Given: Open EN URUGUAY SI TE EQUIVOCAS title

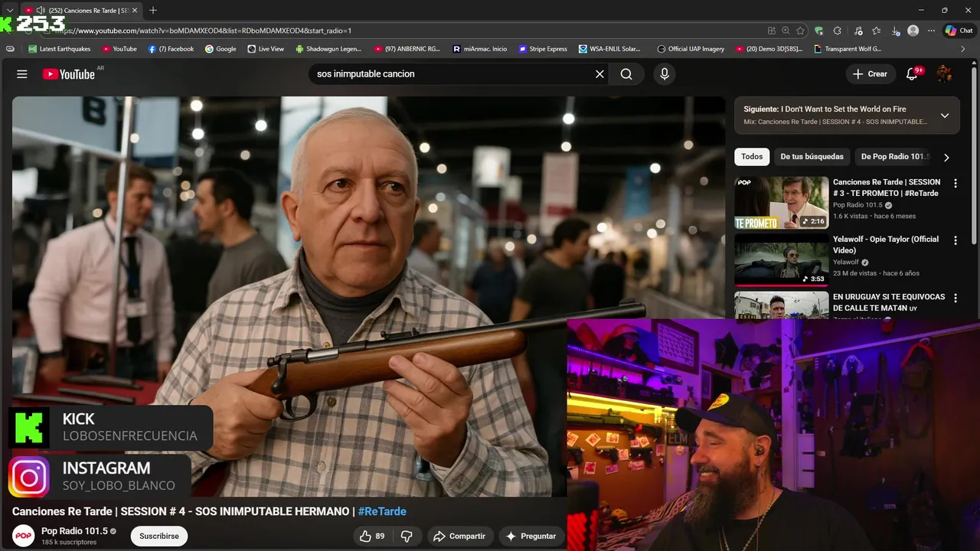Looking at the screenshot, I should point(889,302).
